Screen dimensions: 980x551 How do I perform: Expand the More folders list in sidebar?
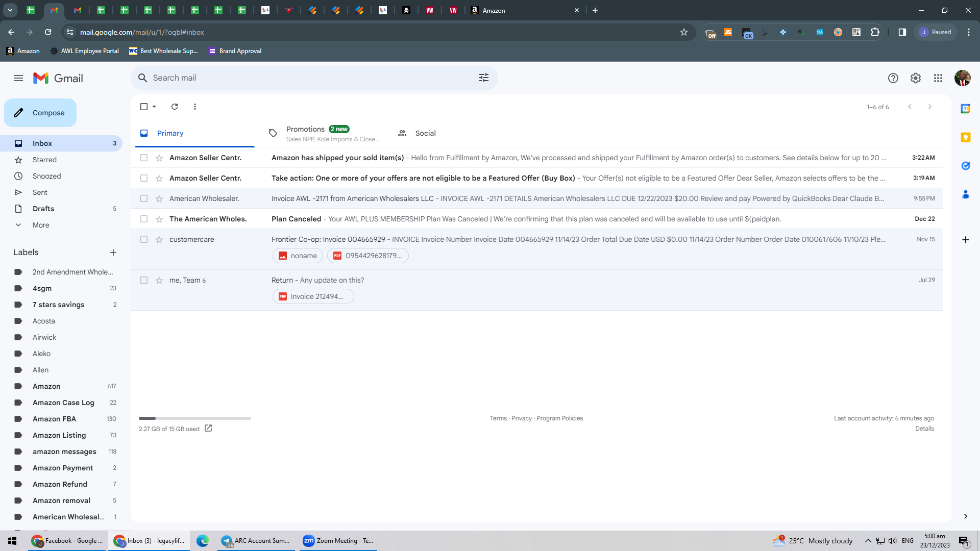[41, 225]
